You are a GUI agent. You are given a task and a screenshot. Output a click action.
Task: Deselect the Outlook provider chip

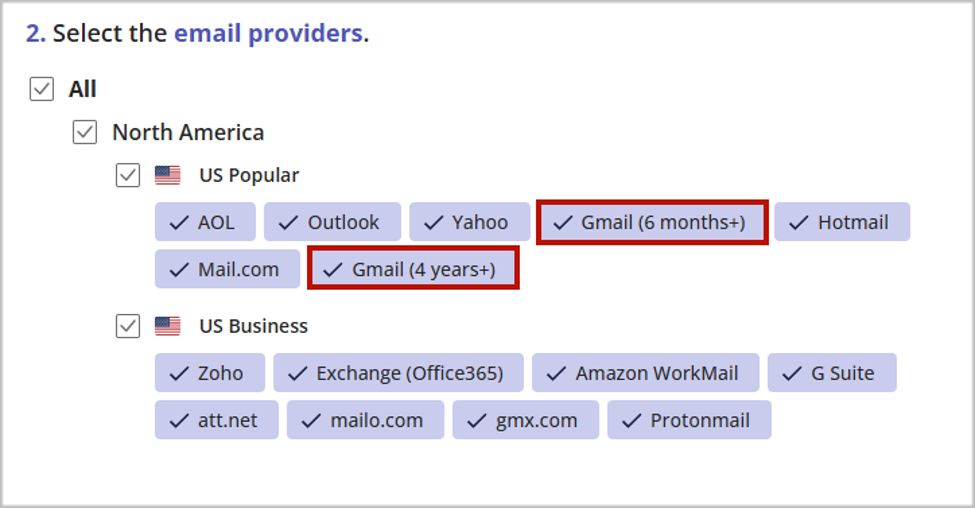point(332,222)
